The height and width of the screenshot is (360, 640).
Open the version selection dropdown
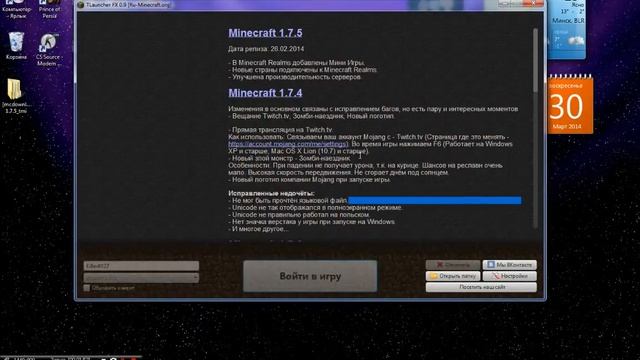pyautogui.click(x=141, y=278)
